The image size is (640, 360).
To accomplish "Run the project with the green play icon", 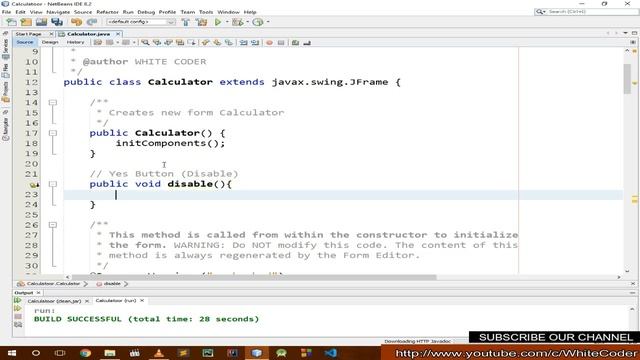I will (218, 22).
